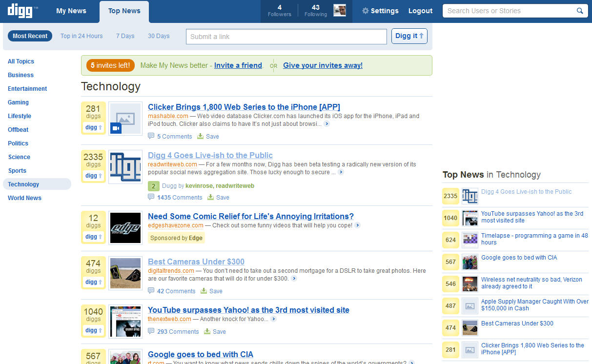The width and height of the screenshot is (592, 364).
Task: Expand the YouTube surpasses Yahoo description
Action: (x=273, y=319)
